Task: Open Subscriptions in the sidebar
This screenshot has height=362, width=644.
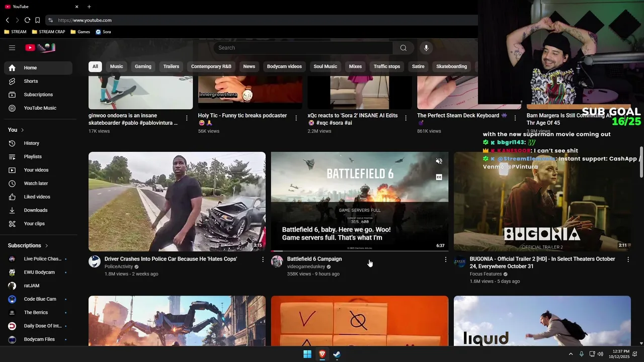Action: point(38,95)
